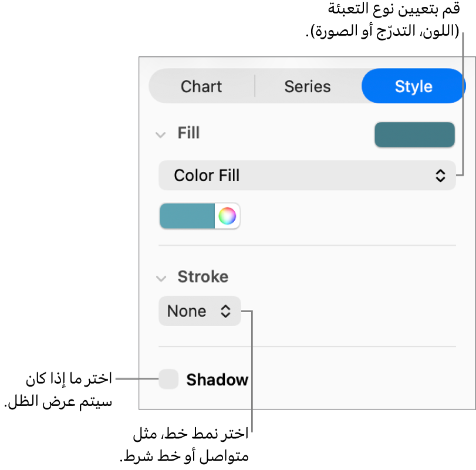
Task: Collapse the Fill section chevron
Action: point(160,134)
